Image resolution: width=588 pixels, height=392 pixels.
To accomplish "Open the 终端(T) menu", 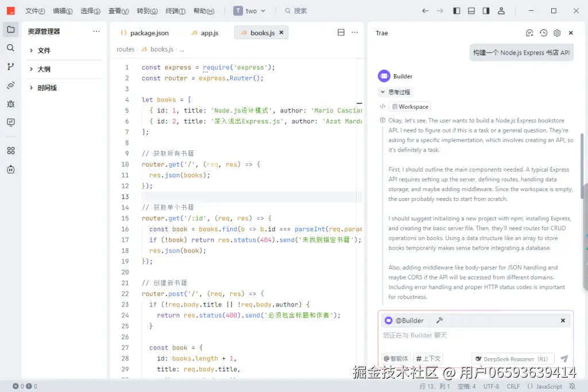I will pyautogui.click(x=175, y=11).
